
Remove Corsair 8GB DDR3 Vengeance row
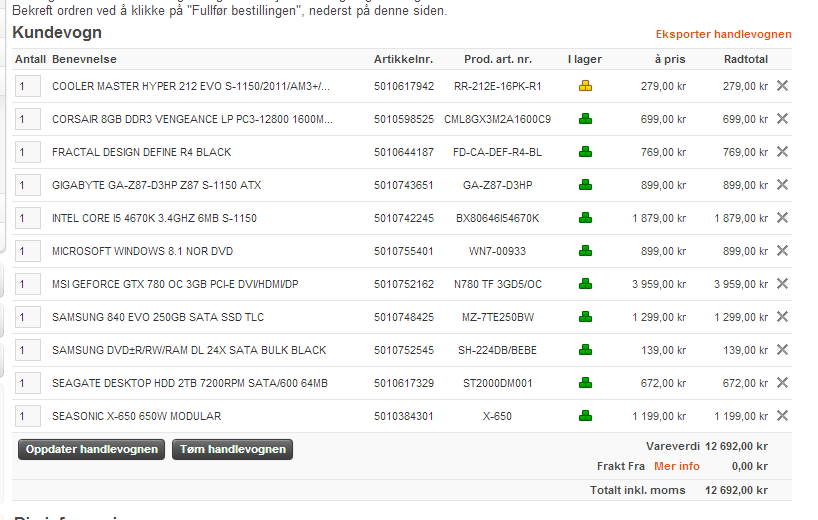pyautogui.click(x=782, y=118)
